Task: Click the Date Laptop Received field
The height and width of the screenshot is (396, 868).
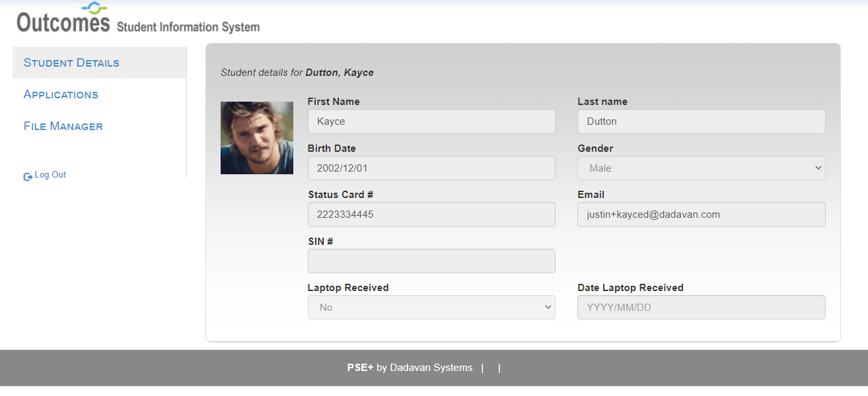Action: click(x=702, y=308)
